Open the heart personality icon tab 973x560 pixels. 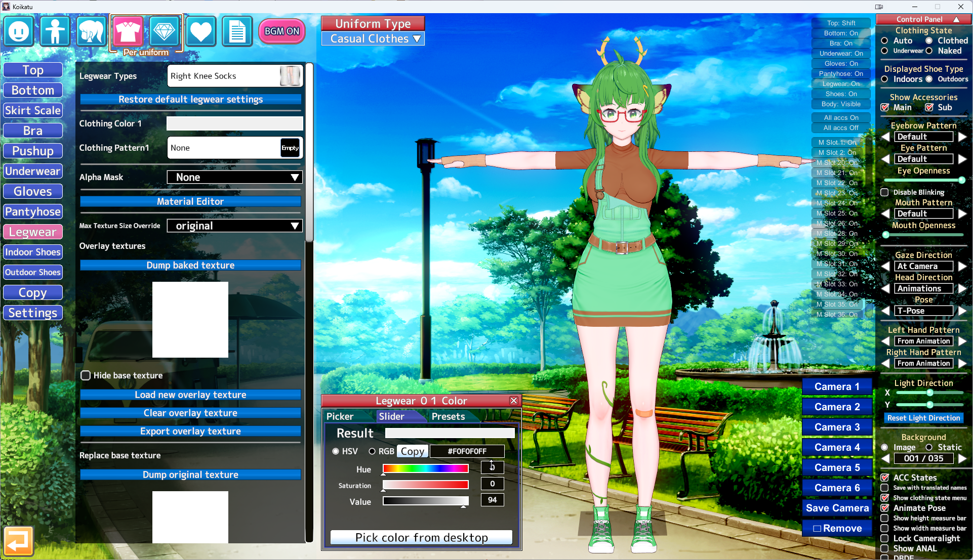(x=200, y=31)
